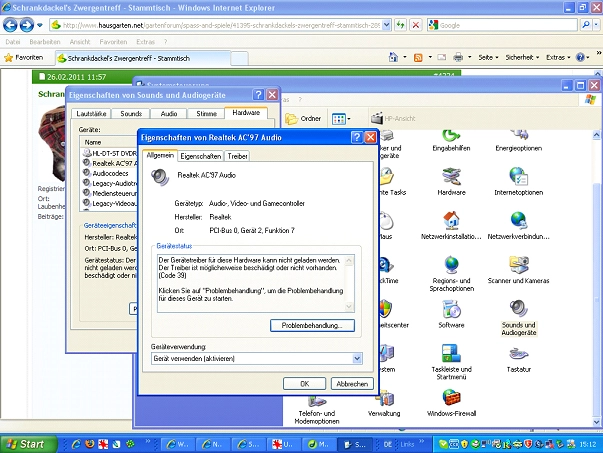Open the Favoriten menu in menu bar
The height and width of the screenshot is (453, 603).
[113, 42]
